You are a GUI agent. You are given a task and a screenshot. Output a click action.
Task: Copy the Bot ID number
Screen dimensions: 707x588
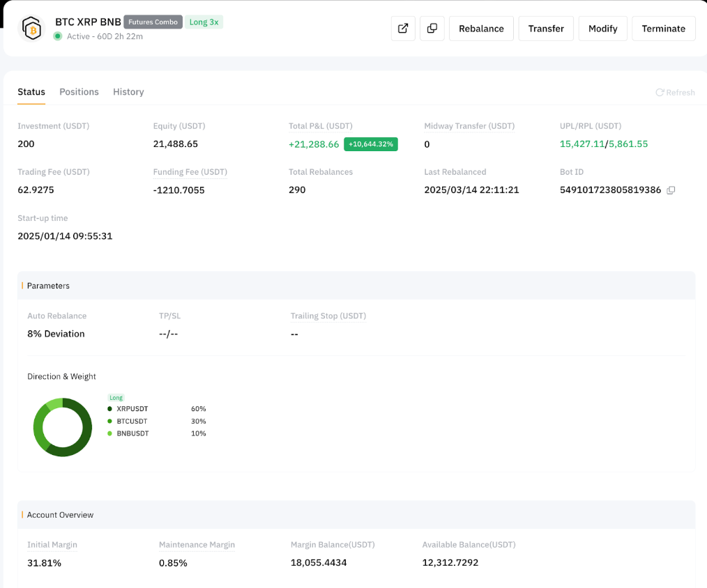[x=671, y=190]
